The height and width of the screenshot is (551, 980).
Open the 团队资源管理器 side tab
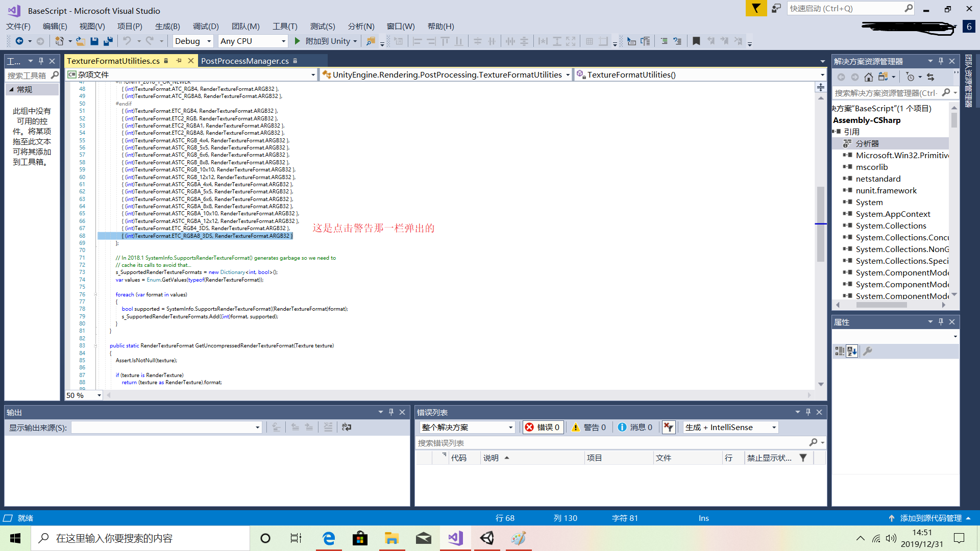pos(968,81)
